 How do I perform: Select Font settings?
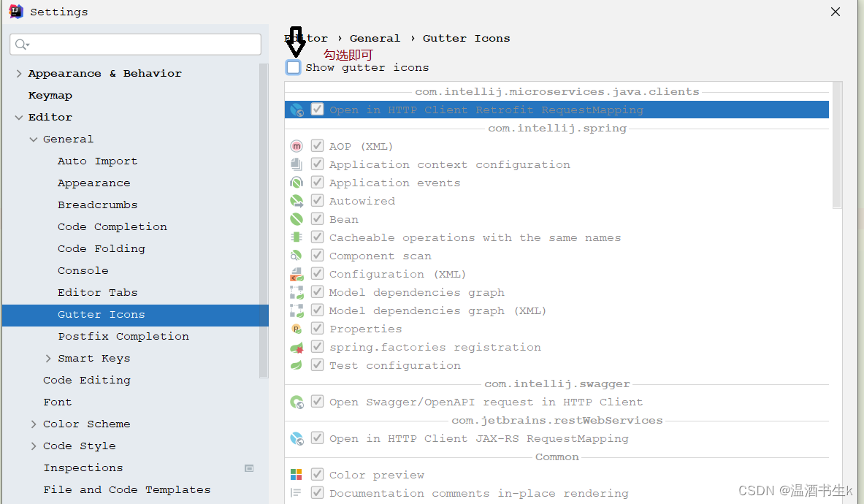pyautogui.click(x=58, y=402)
